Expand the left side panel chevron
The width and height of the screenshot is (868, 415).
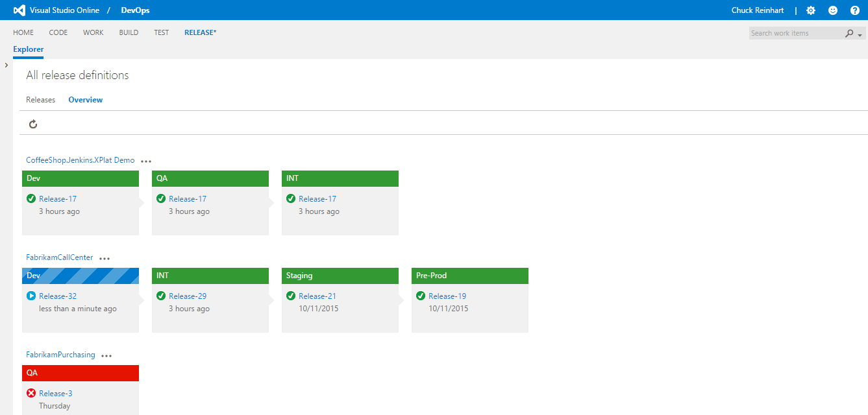pyautogui.click(x=6, y=65)
